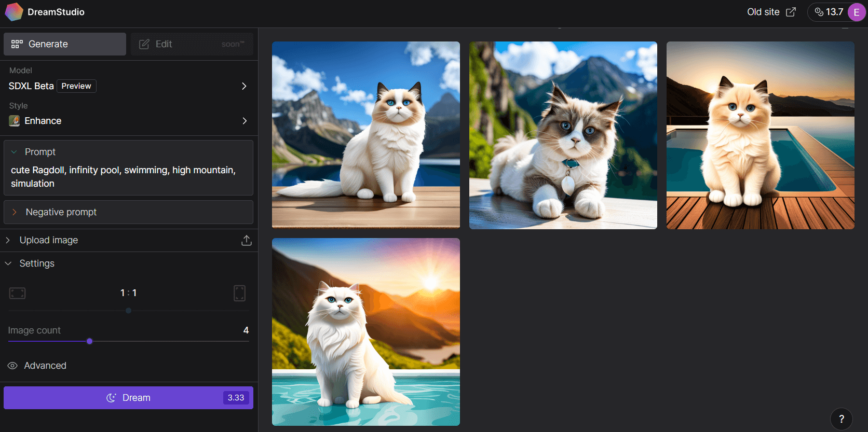The width and height of the screenshot is (868, 432).
Task: Click the Image count slider handle
Action: [90, 341]
